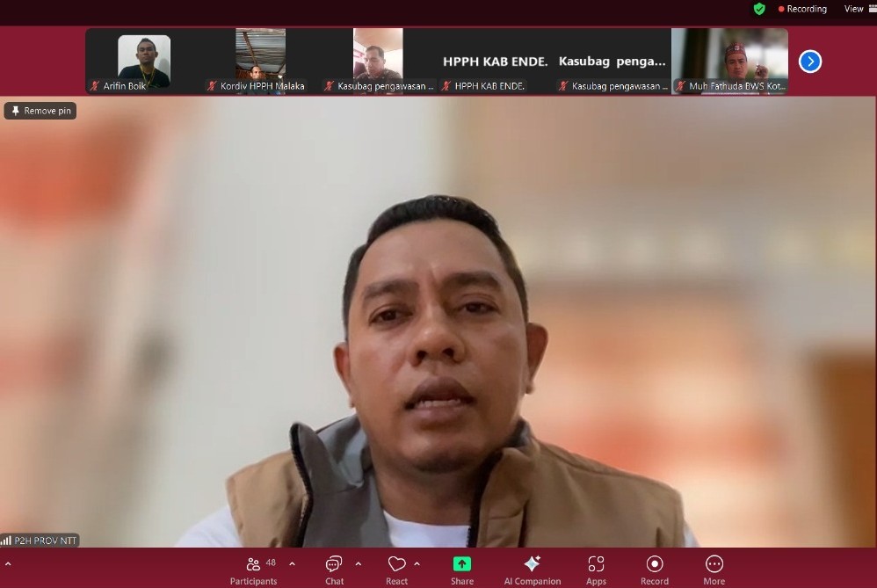Click the React heart icon

[396, 564]
